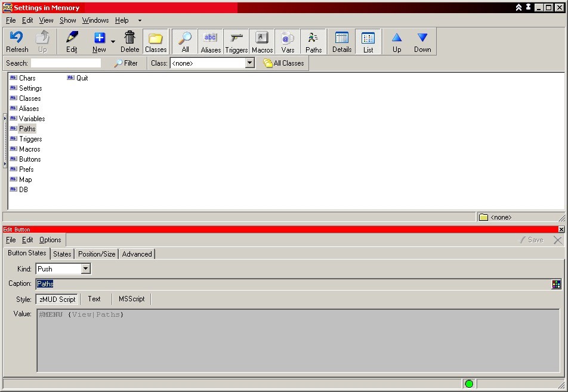Click the double-chevron collapse title bar icon

pos(518,7)
